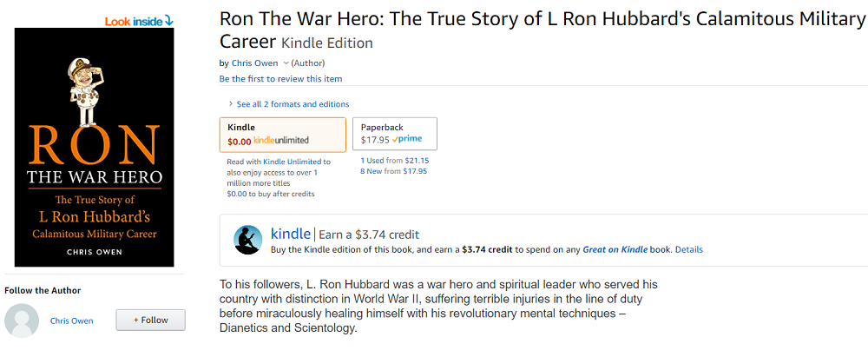Click the + Follow button
Screen dimensions: 868x357
[x=150, y=320]
